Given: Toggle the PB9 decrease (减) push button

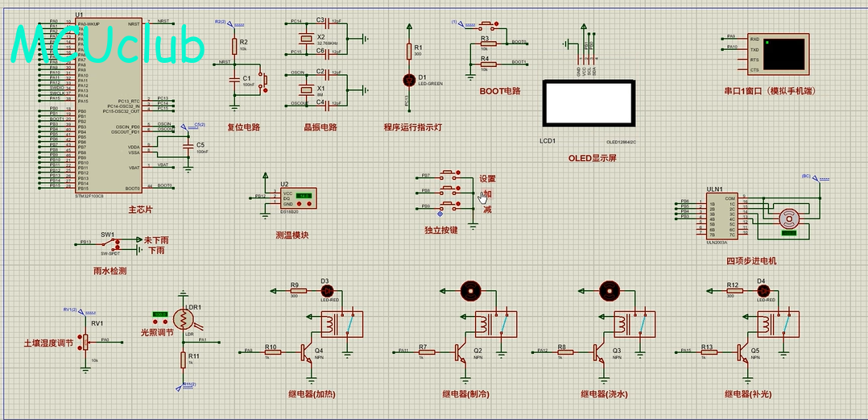Looking at the screenshot, I should point(449,206).
